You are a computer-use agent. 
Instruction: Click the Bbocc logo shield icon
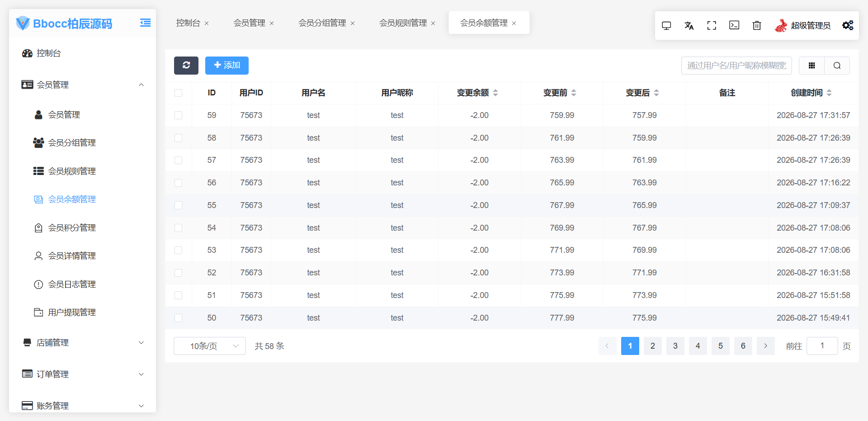(23, 23)
